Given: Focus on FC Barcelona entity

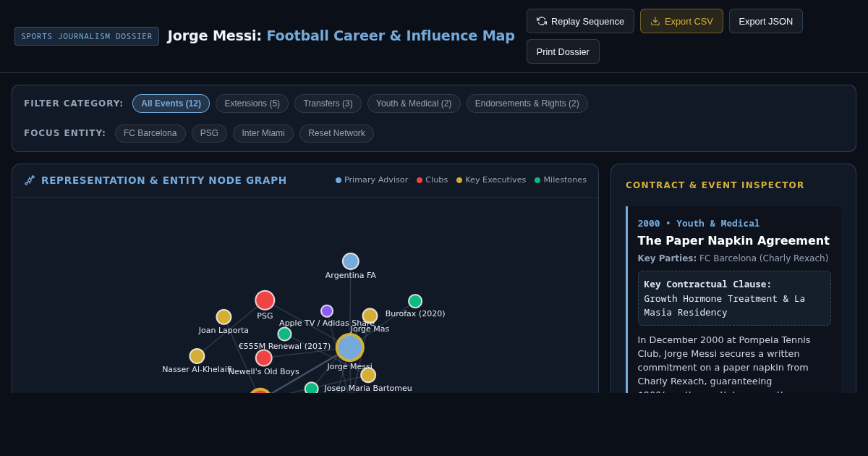Looking at the screenshot, I should 150,133.
